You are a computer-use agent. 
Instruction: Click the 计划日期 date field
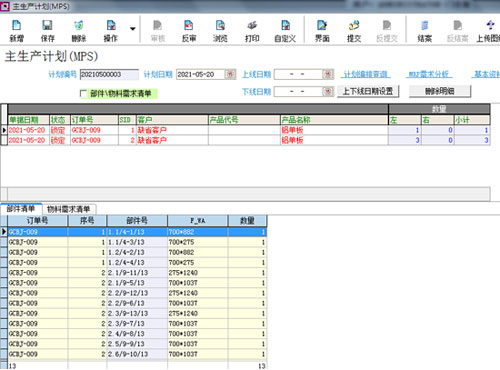pyautogui.click(x=201, y=74)
